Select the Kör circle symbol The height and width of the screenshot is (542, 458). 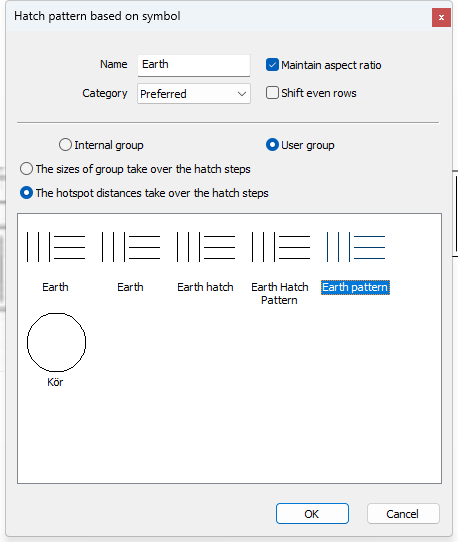click(x=56, y=342)
